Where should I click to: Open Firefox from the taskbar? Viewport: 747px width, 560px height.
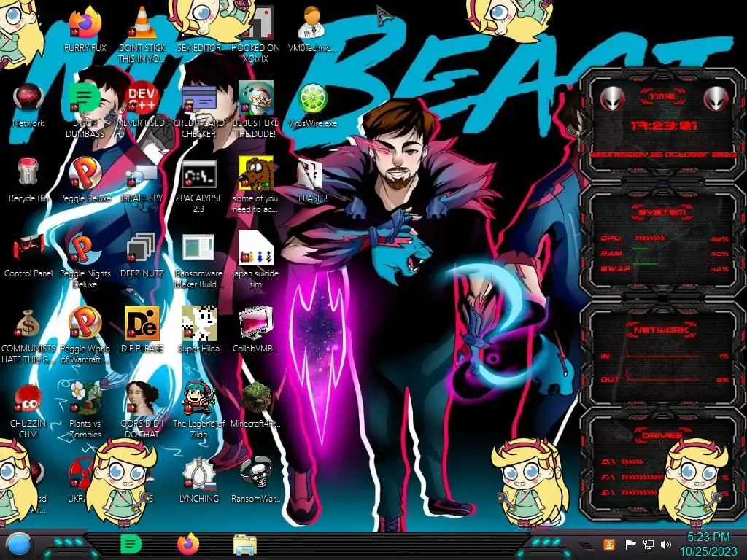point(188,544)
